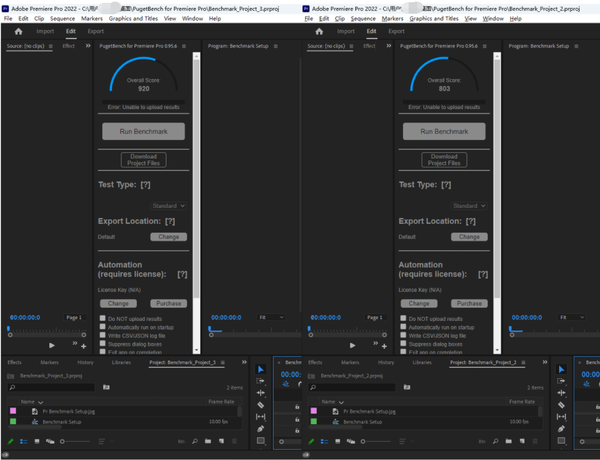Check 'Suppress dialog boxes' in Benchmark_Project_3 window
This screenshot has height=460, width=600.
pyautogui.click(x=103, y=343)
